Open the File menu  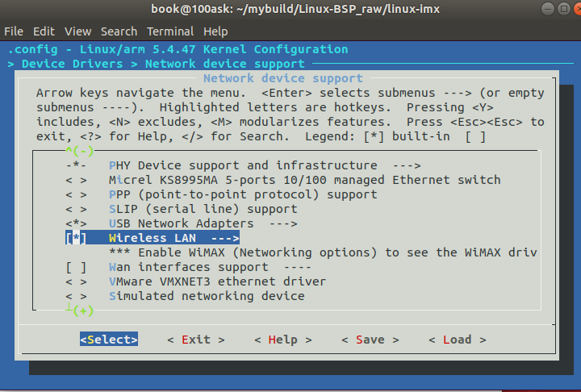click(14, 31)
